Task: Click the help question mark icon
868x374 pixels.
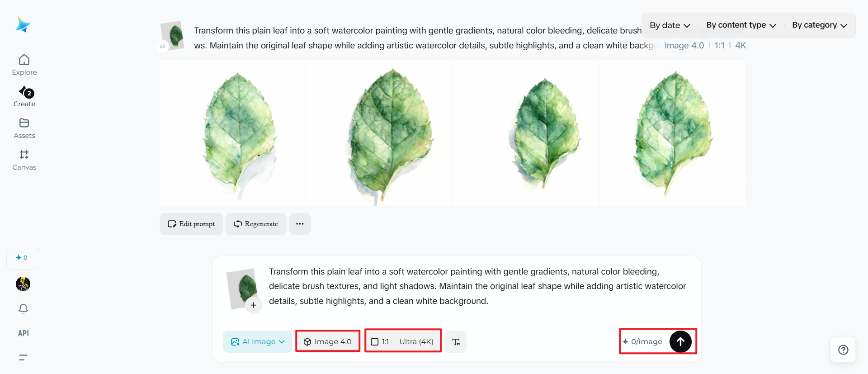Action: (843, 350)
